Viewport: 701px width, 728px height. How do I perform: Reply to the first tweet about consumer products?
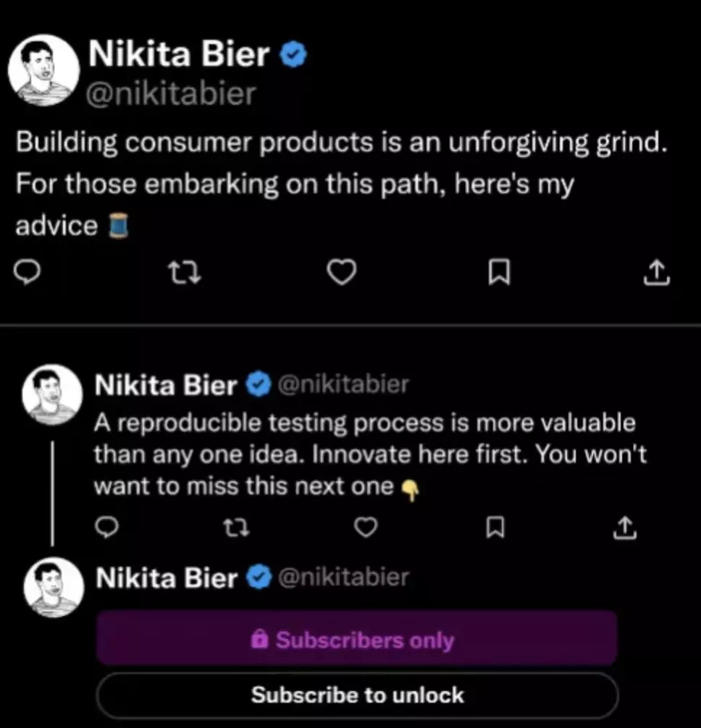tap(28, 271)
